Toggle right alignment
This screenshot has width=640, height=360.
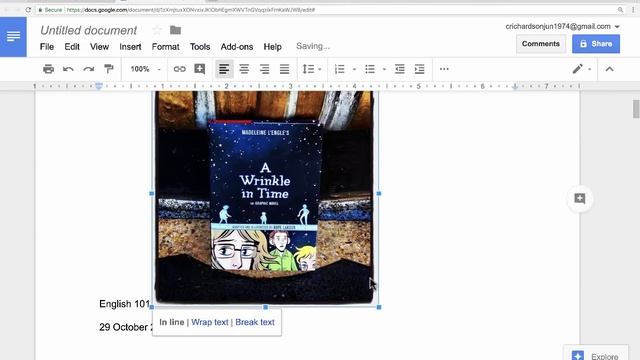264,69
